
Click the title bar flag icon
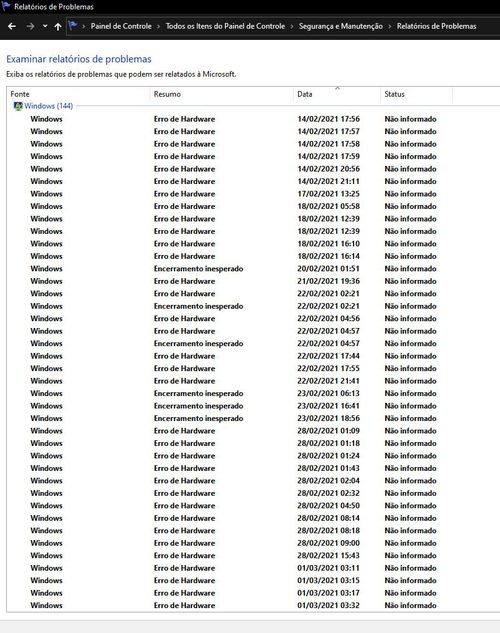click(6, 6)
